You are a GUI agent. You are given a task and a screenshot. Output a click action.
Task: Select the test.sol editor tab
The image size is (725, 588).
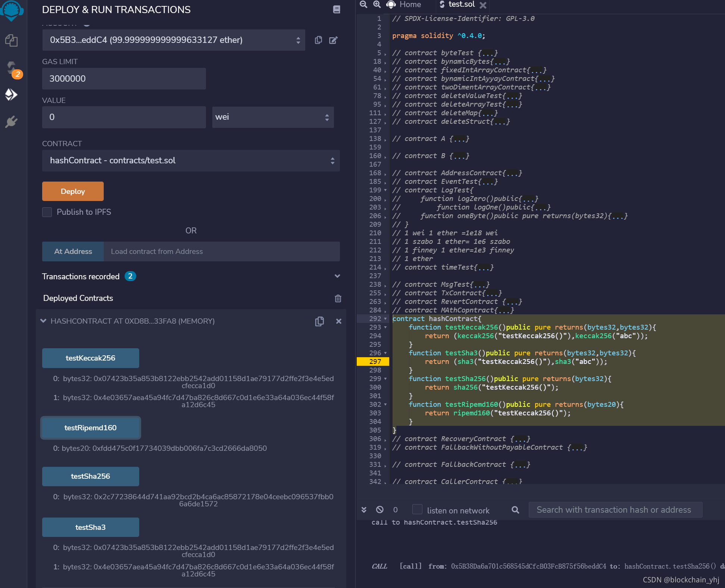coord(461,4)
